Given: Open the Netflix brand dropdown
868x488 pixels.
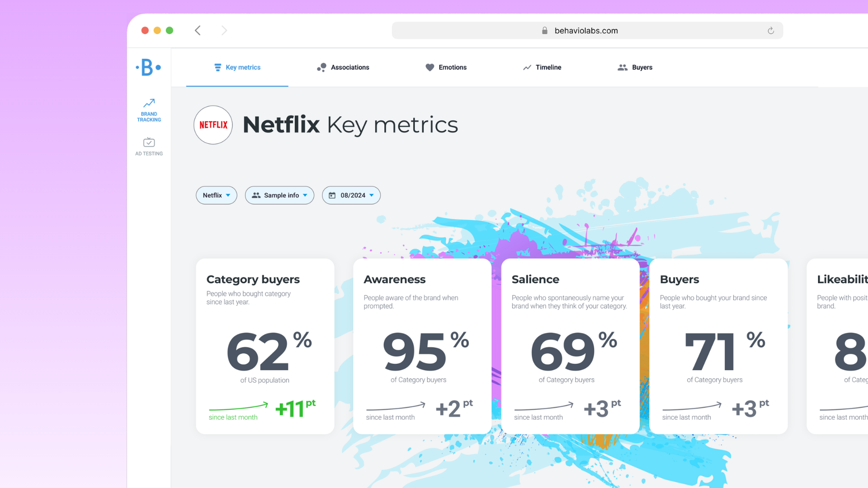Looking at the screenshot, I should point(217,195).
